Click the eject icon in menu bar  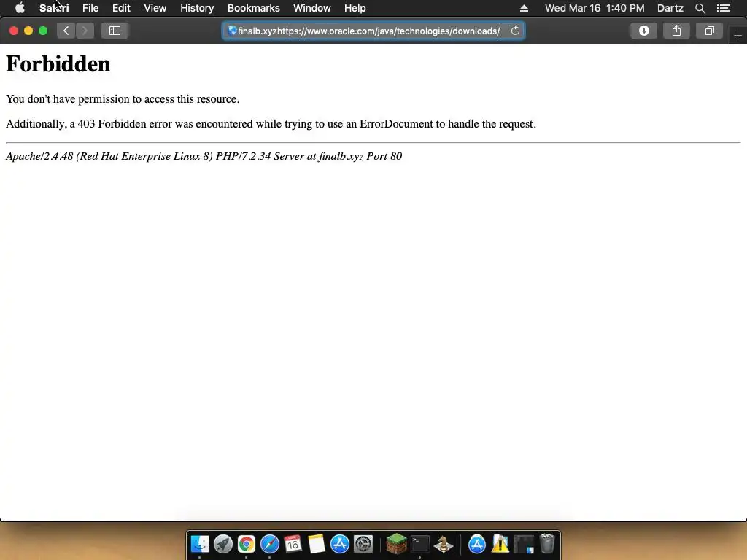pyautogui.click(x=524, y=8)
